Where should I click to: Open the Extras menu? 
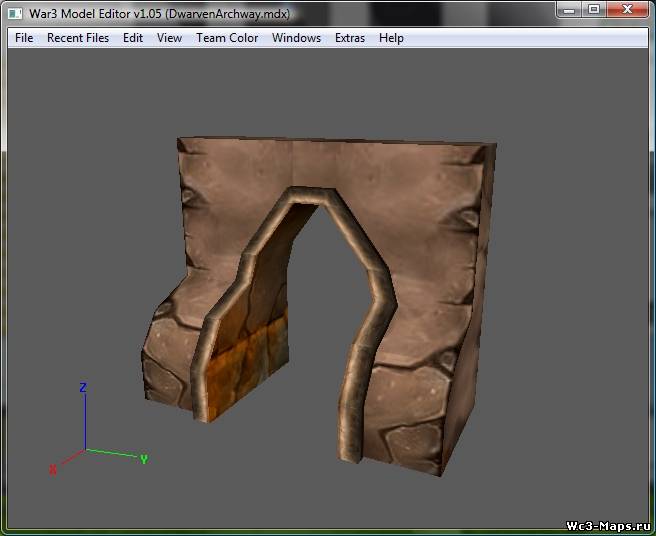pos(350,38)
